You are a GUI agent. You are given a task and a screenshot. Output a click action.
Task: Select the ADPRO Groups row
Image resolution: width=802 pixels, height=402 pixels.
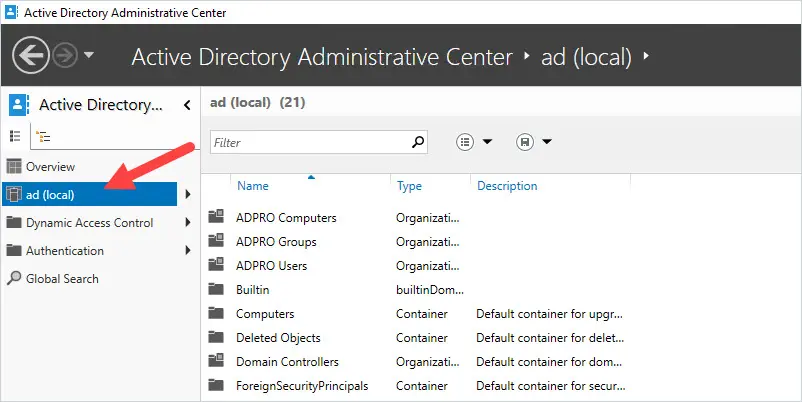pyautogui.click(x=417, y=242)
